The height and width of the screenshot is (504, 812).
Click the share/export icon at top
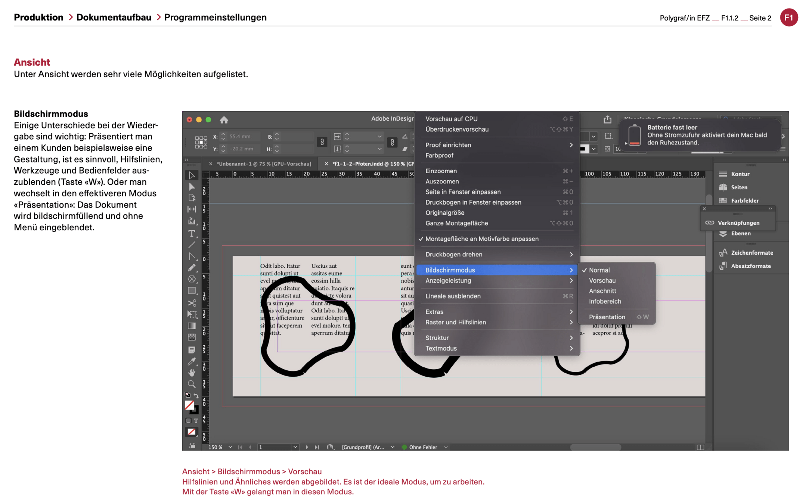(x=607, y=119)
